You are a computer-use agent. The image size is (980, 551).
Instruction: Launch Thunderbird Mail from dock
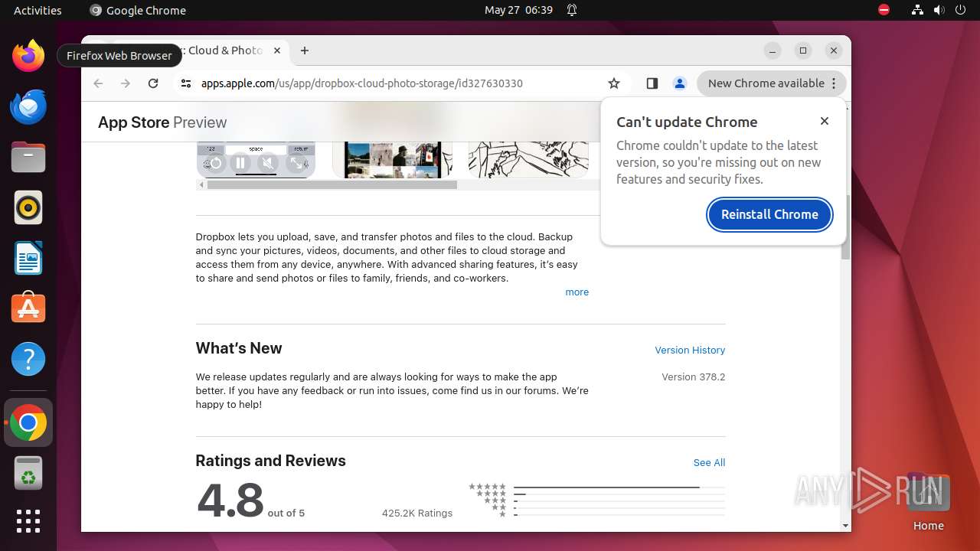(28, 106)
